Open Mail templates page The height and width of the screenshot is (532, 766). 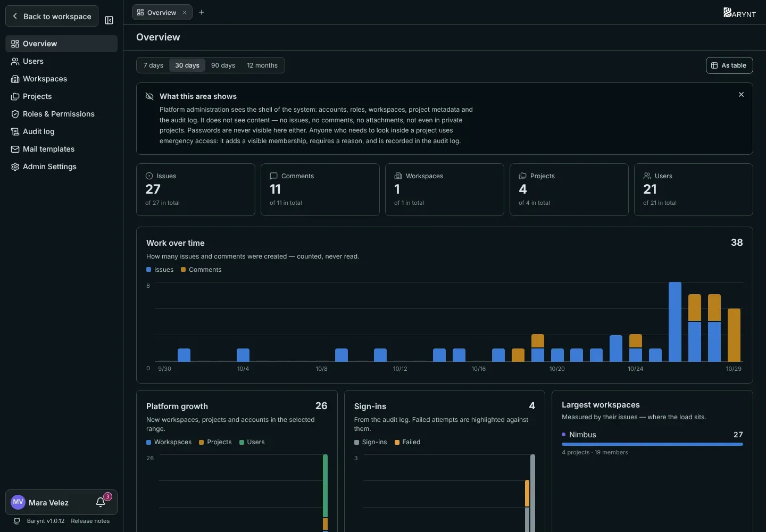pos(61,149)
